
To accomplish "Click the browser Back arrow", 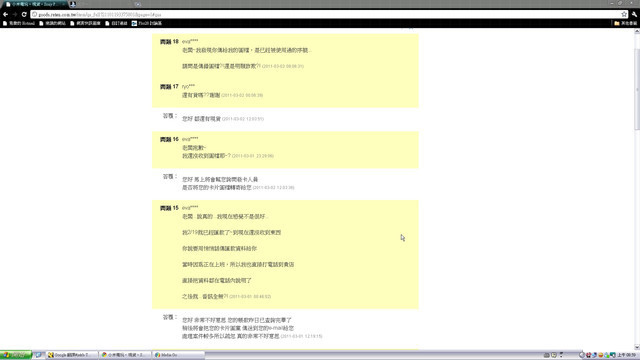I will (5, 14).
